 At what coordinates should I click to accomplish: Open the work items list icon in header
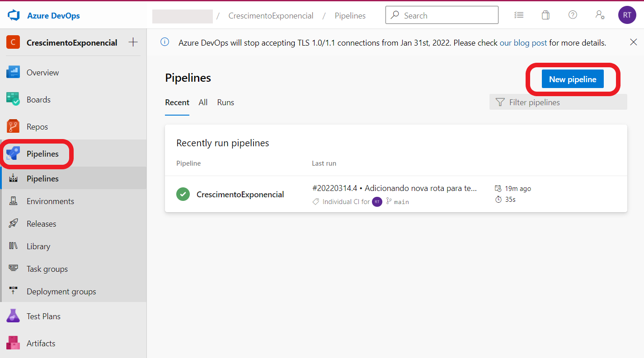click(519, 15)
